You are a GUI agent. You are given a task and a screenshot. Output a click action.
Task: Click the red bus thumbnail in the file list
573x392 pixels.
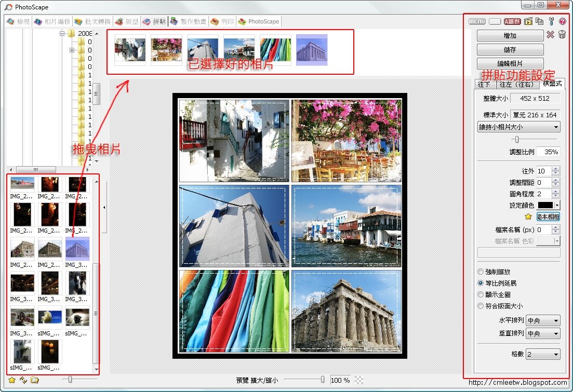22,184
